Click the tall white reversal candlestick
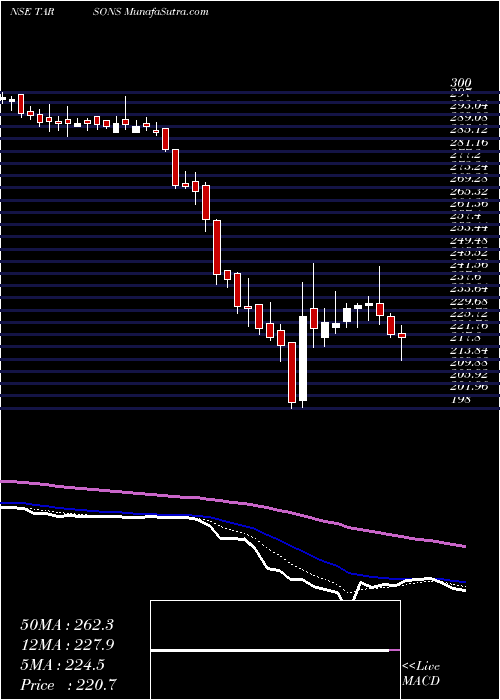Viewport: 500px width, 700px height. (303, 358)
